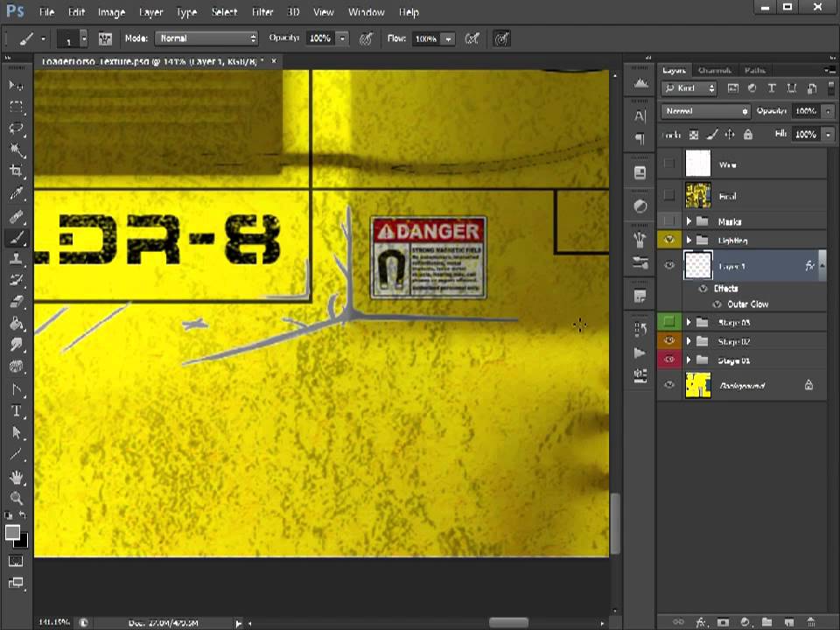Open the Flow slider arrow
The image size is (840, 630).
pyautogui.click(x=448, y=38)
